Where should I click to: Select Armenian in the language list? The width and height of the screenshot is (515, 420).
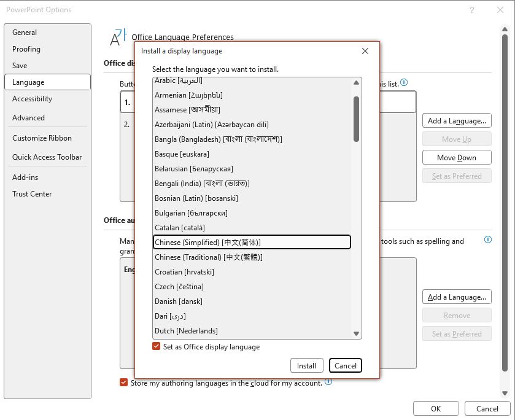coord(252,95)
